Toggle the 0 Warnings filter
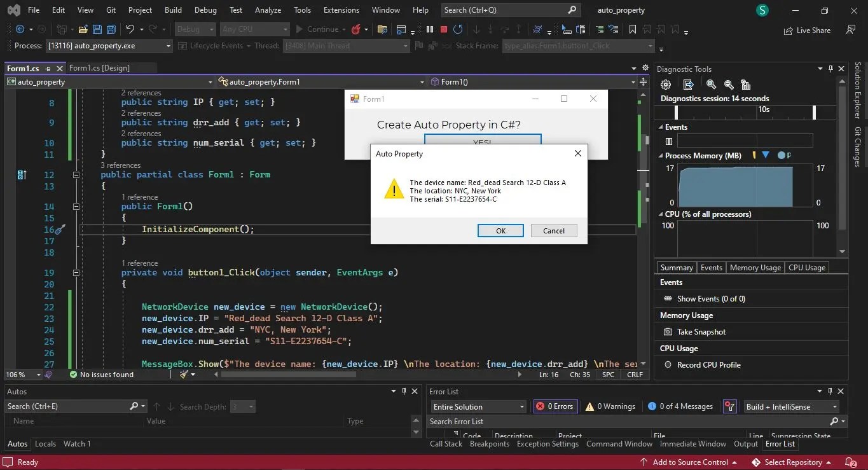 pos(610,406)
